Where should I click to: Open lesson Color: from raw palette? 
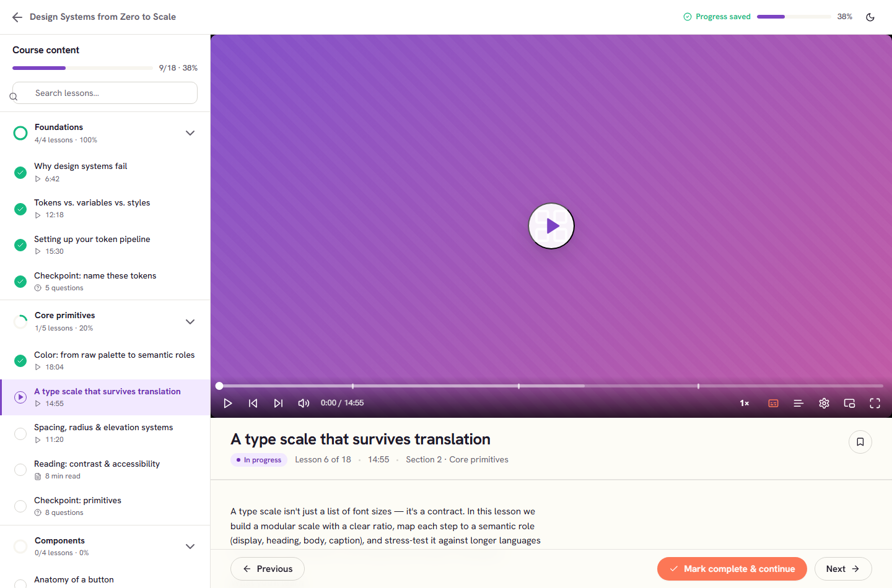pyautogui.click(x=105, y=361)
